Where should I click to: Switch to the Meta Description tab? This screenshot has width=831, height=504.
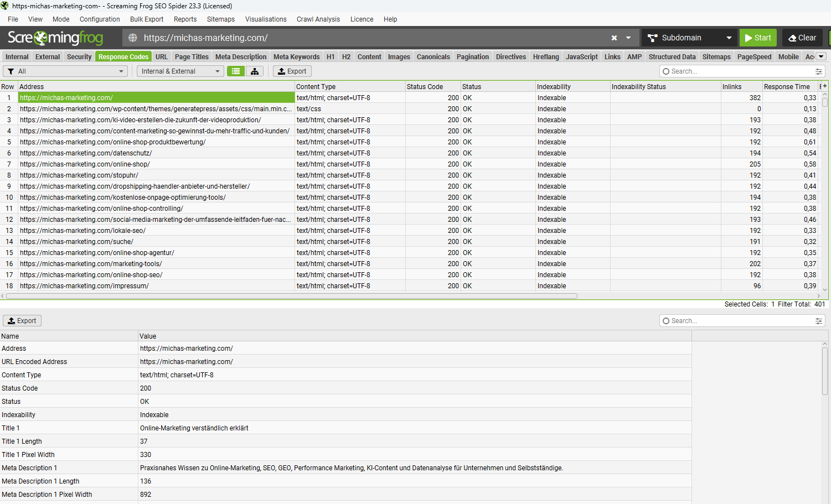241,56
